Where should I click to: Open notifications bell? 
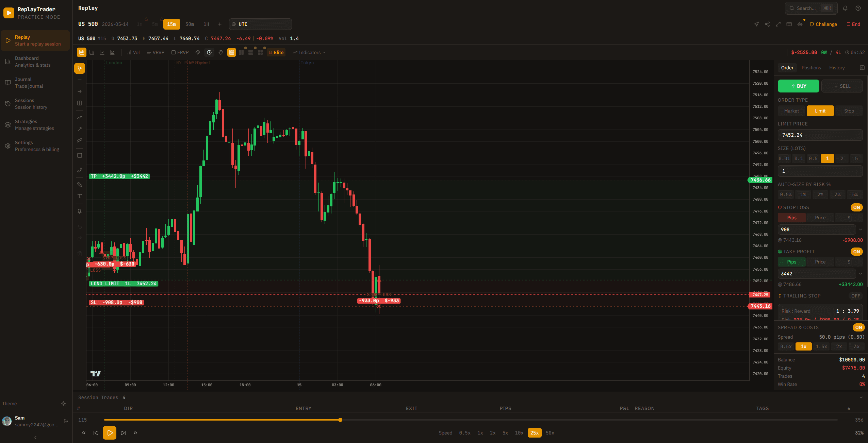[845, 8]
